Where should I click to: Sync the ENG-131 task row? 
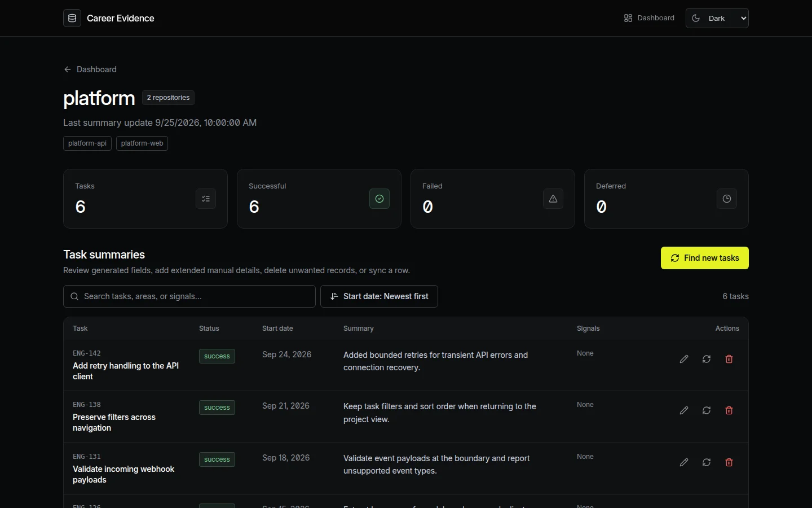coord(707,462)
